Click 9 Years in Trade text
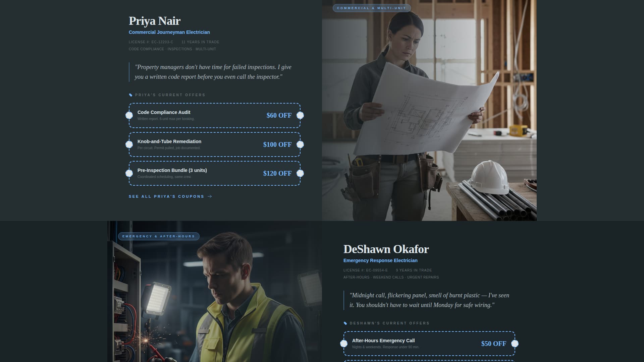Image resolution: width=644 pixels, height=362 pixels. tap(414, 270)
